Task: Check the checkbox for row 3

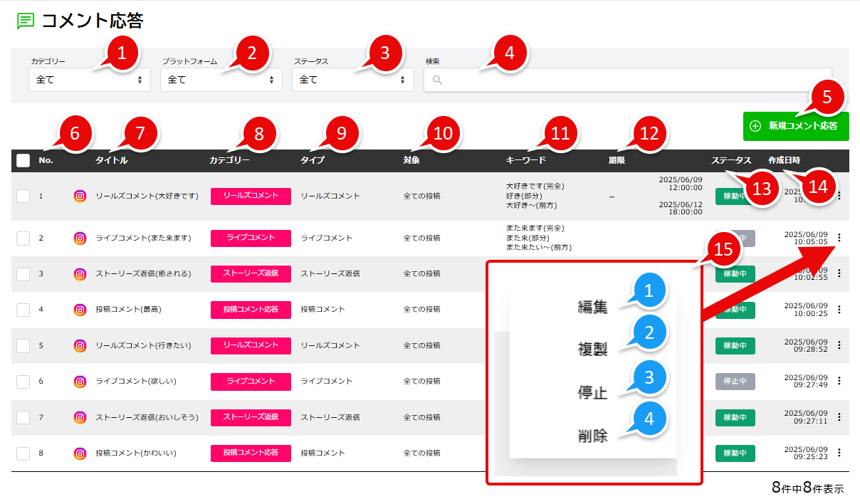Action: 23,274
